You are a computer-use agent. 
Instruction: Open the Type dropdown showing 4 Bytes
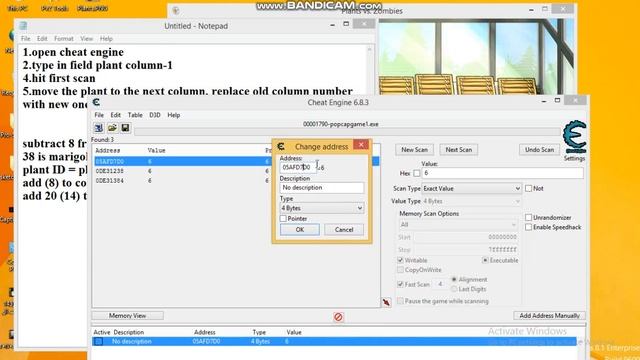(322, 208)
